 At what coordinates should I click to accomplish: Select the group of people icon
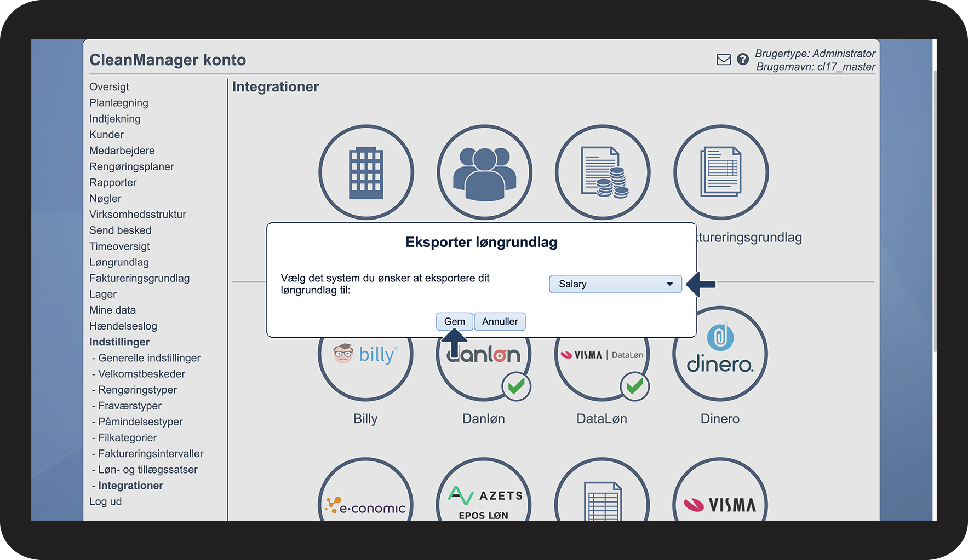coord(484,172)
